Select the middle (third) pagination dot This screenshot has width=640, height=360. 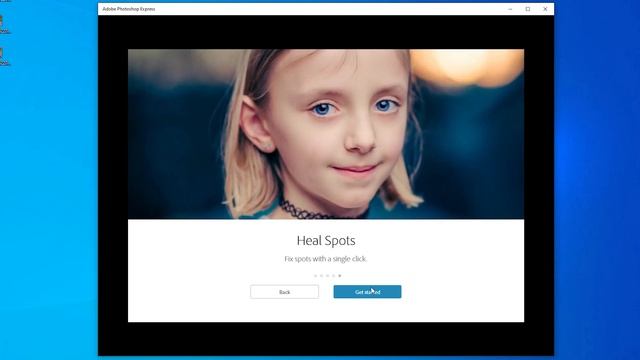327,276
